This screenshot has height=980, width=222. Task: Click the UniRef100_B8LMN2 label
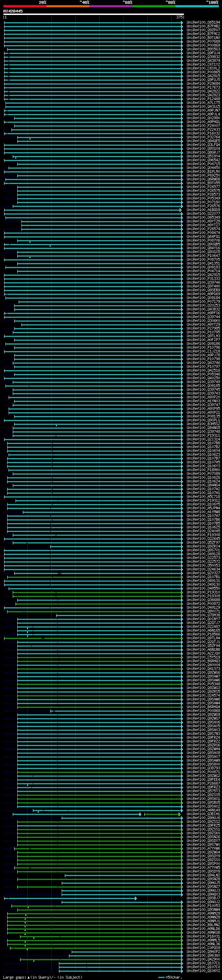tap(203, 925)
